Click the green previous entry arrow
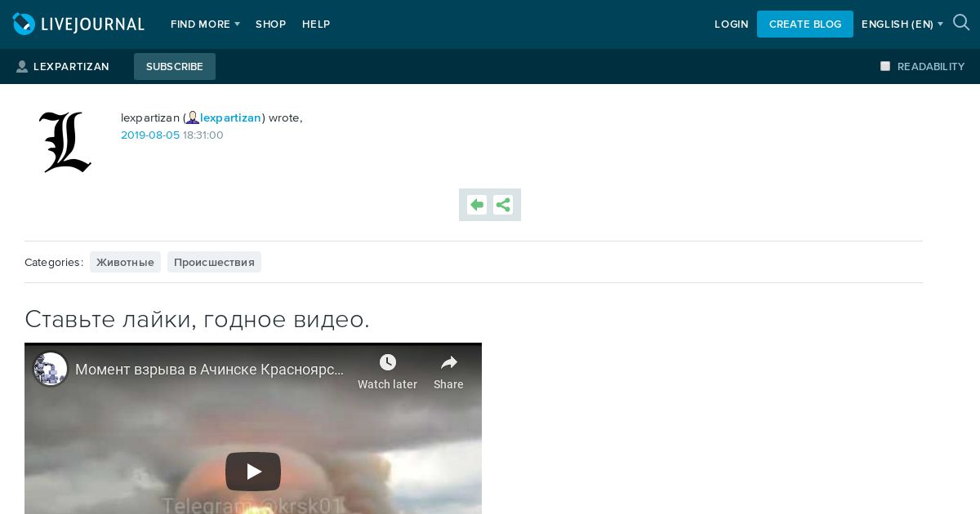The height and width of the screenshot is (514, 980). click(x=477, y=205)
